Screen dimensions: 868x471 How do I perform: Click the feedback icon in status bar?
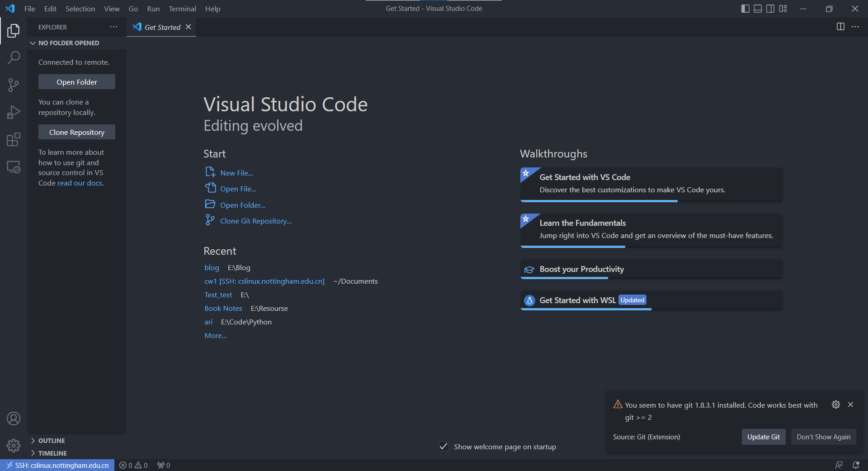839,465
